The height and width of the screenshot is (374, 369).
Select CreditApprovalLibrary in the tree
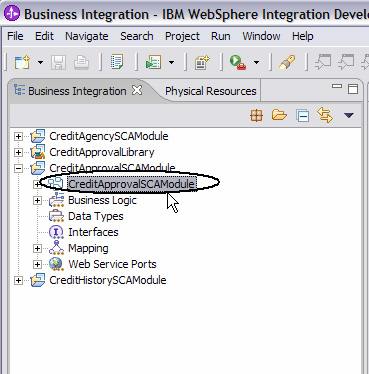click(x=102, y=152)
